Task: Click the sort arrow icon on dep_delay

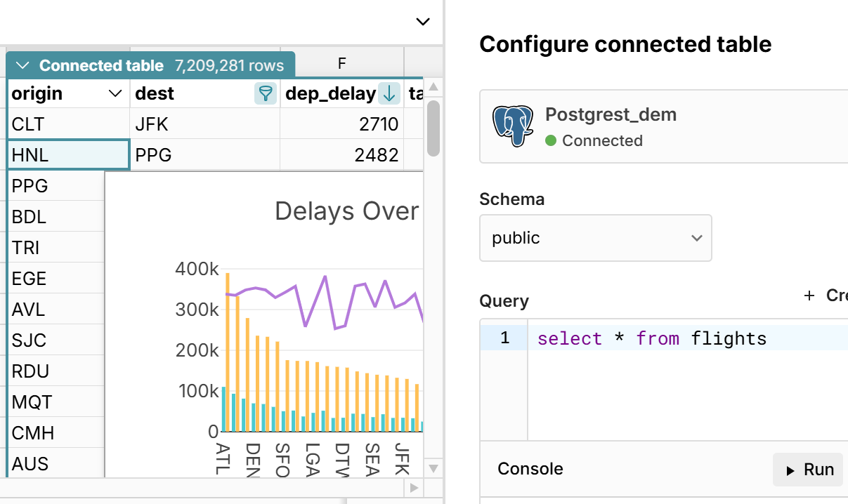Action: [389, 93]
